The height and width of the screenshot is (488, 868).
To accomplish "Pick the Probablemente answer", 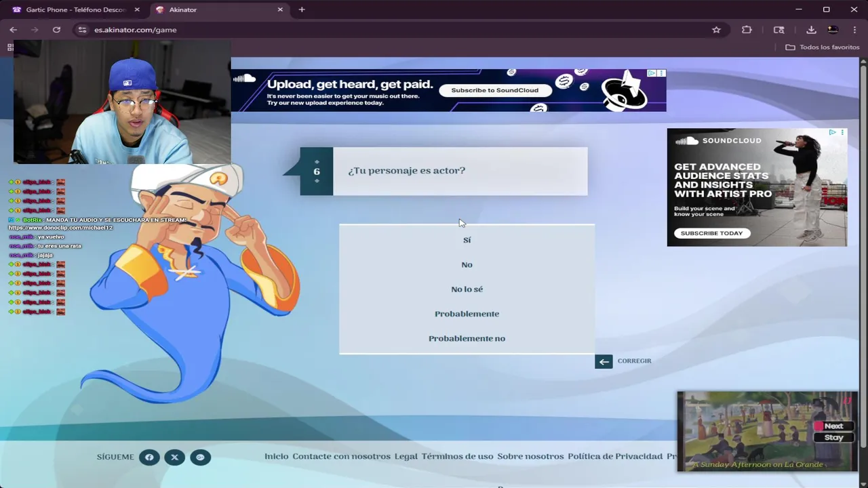I will pos(467,314).
